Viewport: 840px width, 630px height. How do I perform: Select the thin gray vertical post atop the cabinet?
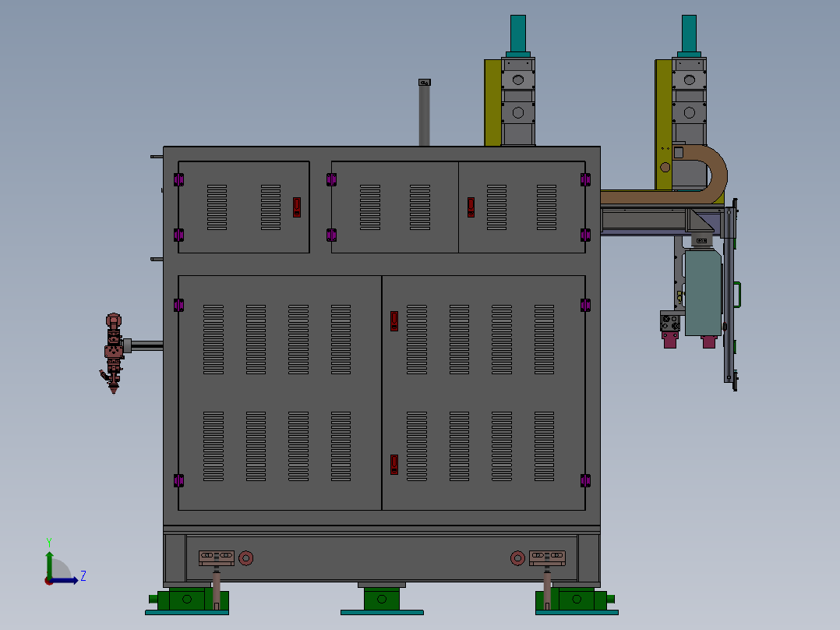[424, 112]
